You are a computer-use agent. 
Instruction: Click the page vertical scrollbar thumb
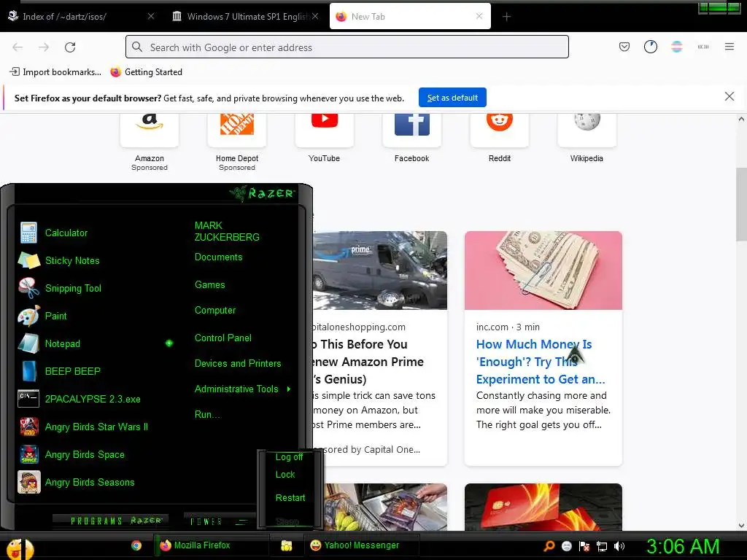tap(741, 205)
